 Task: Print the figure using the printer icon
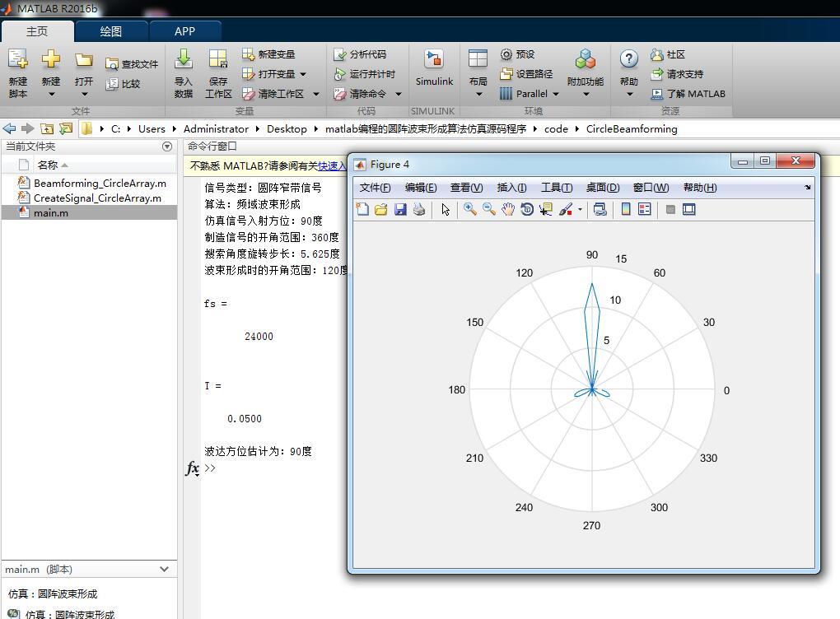pyautogui.click(x=419, y=209)
